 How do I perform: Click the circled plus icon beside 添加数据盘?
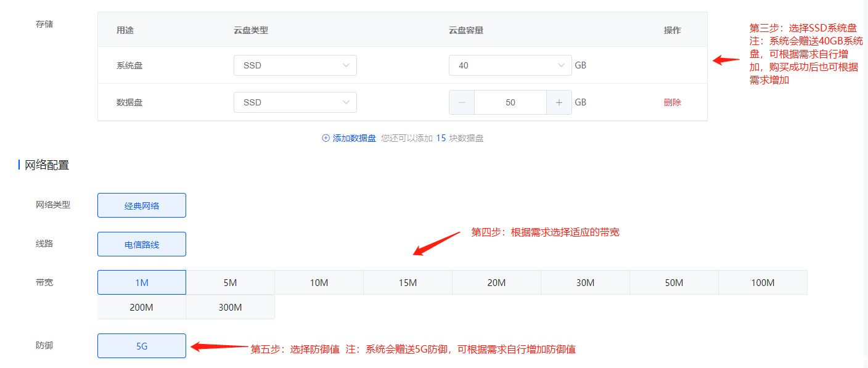(x=325, y=138)
